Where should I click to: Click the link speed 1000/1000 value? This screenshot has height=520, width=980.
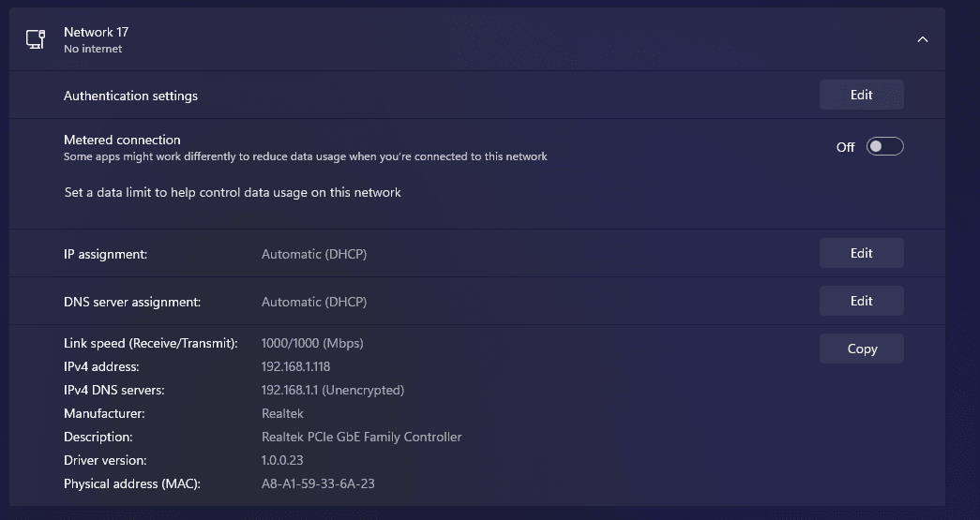pyautogui.click(x=311, y=343)
